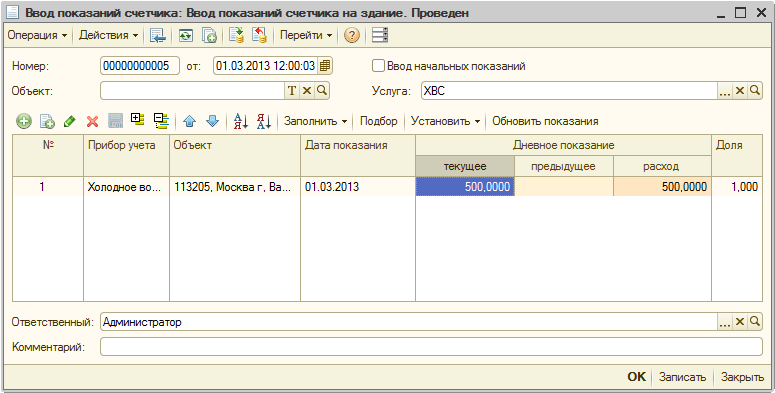Clear the Объект field with its X button
The width and height of the screenshot is (775, 393).
tap(307, 90)
